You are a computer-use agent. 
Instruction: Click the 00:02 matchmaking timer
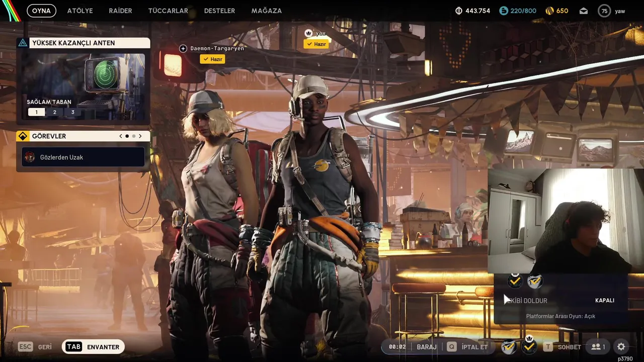pyautogui.click(x=397, y=347)
